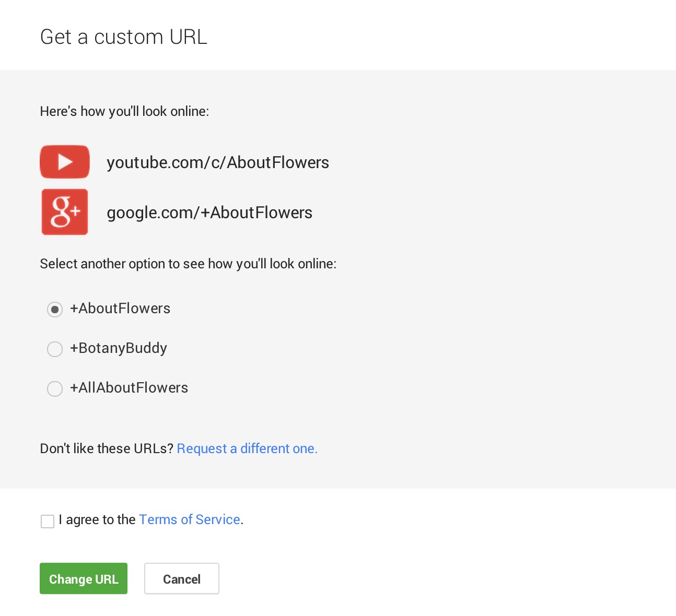Click the Select another option instruction text
Screen dimensions: 676x616
188,264
